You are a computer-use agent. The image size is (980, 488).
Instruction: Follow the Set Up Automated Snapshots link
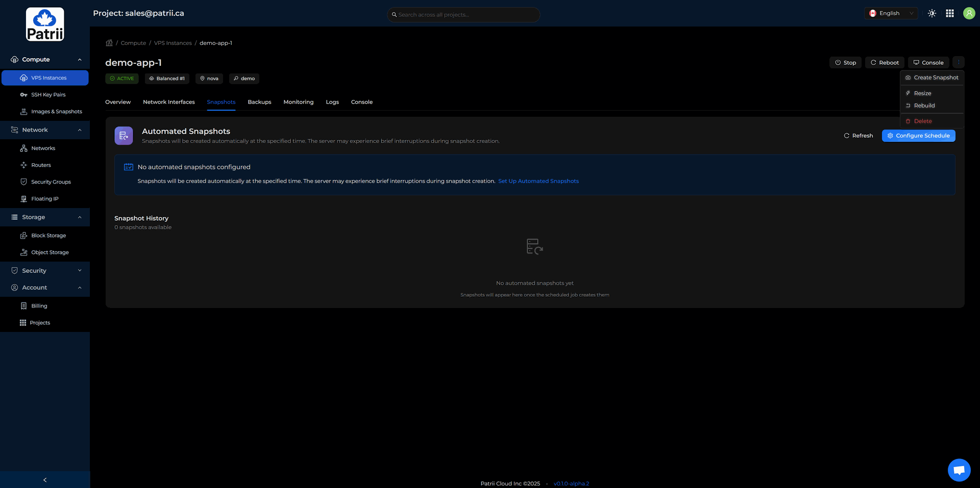coord(538,182)
